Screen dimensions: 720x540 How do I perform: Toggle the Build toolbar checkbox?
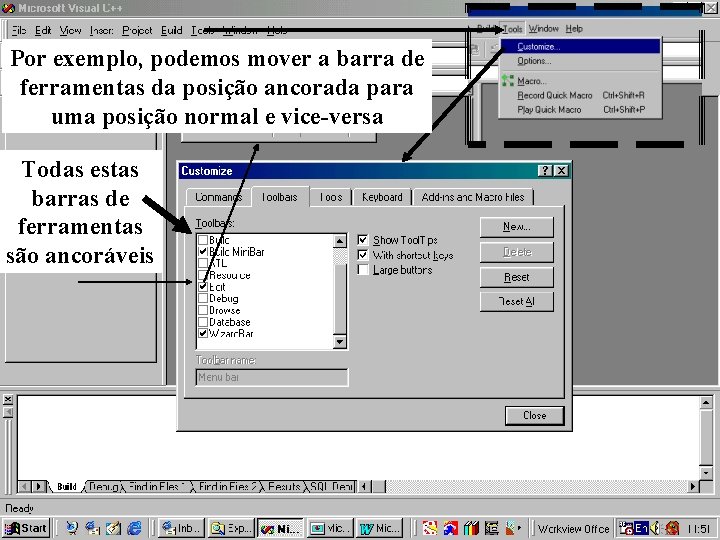click(x=203, y=240)
